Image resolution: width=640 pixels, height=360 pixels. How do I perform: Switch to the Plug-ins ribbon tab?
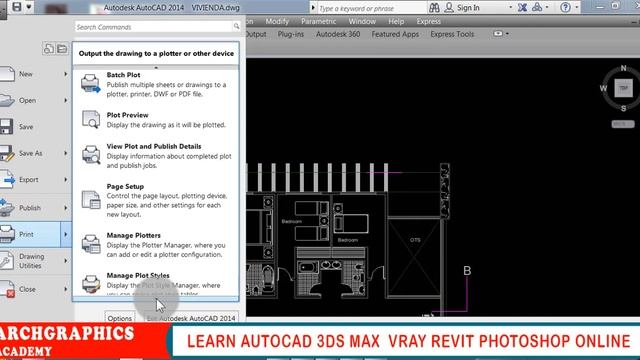pos(291,34)
